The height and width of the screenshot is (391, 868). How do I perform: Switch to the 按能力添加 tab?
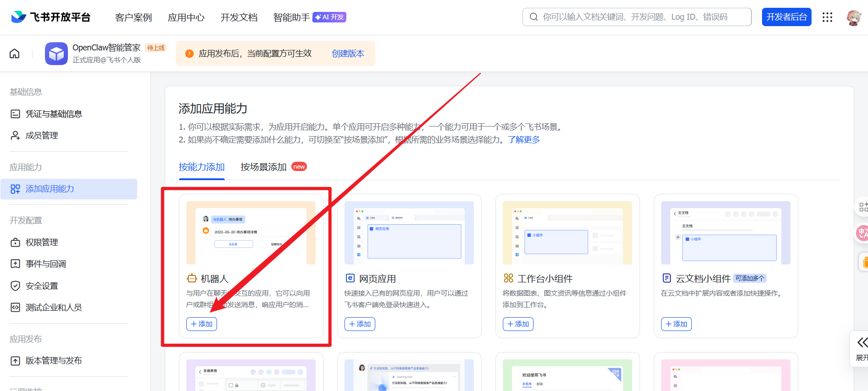pos(201,167)
